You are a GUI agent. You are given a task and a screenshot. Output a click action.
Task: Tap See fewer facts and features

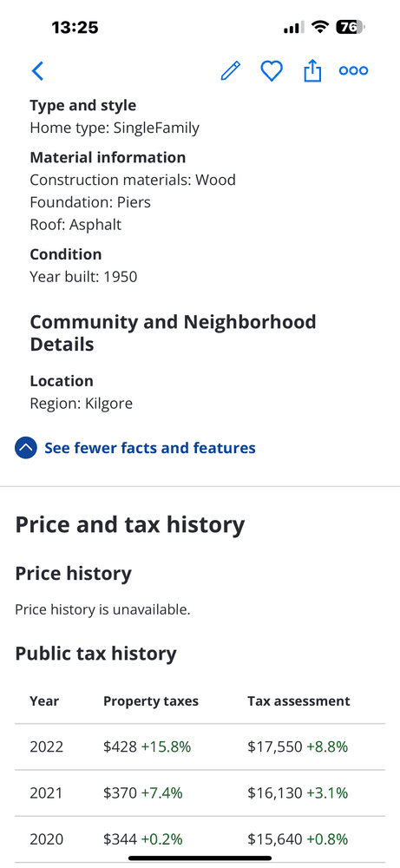(x=150, y=448)
